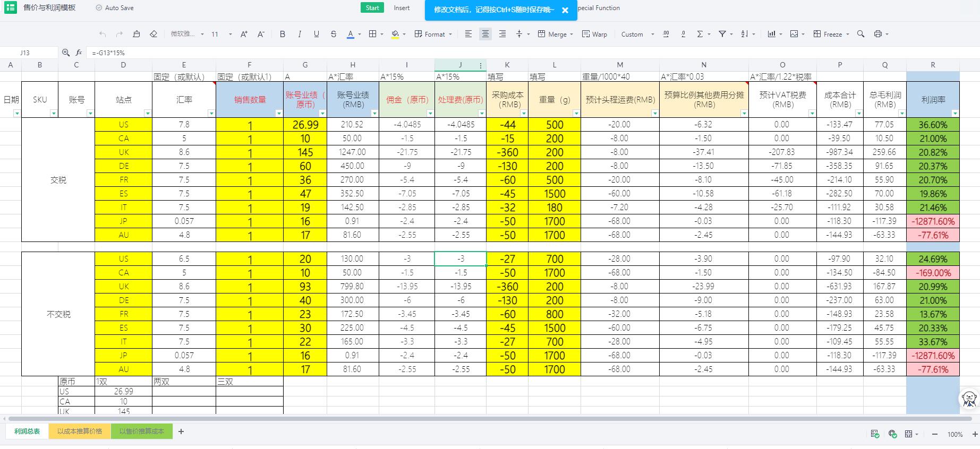This screenshot has width=980, height=449.
Task: Click the increase font size icon
Action: (x=244, y=34)
